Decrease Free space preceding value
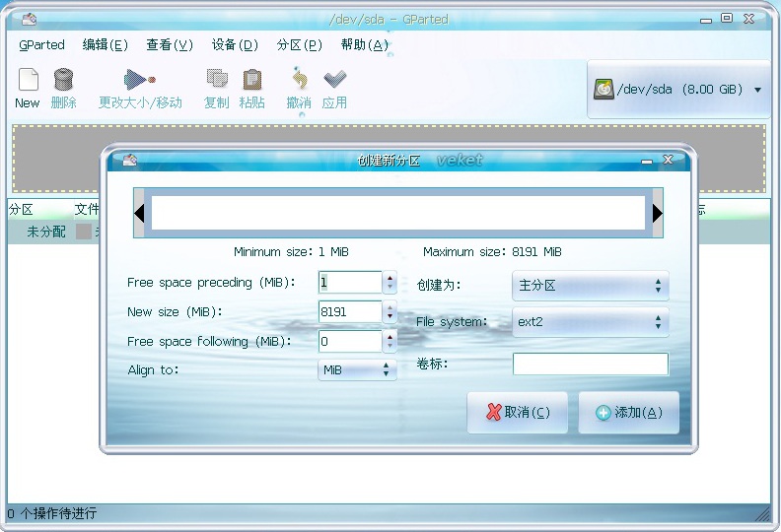The width and height of the screenshot is (781, 532). tap(390, 288)
